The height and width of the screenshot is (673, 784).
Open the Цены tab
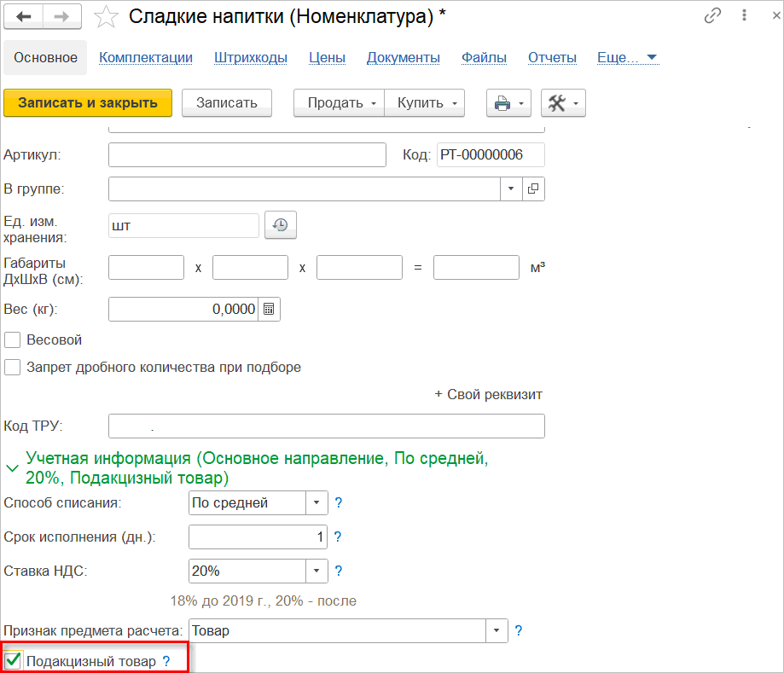pyautogui.click(x=327, y=57)
